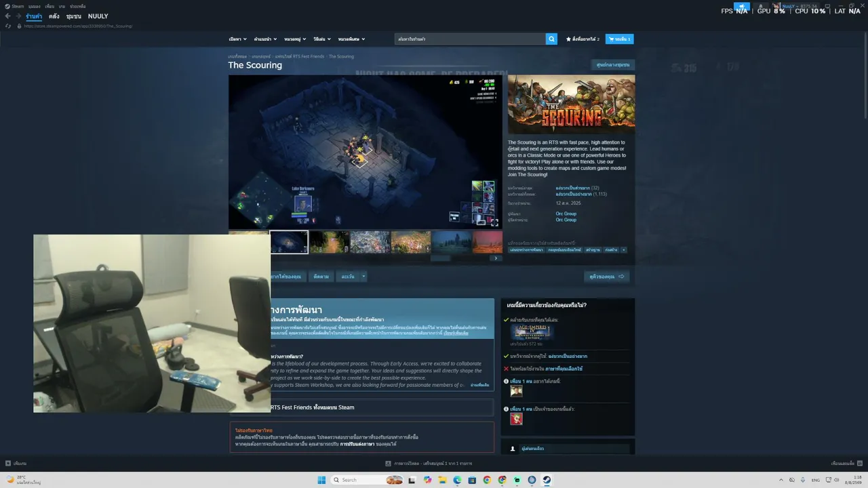Click the shopping cart button
Image resolution: width=868 pixels, height=488 pixels.
[619, 39]
